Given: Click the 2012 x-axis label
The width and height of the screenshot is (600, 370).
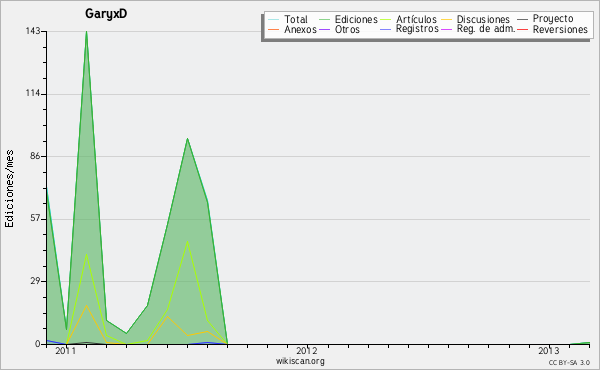Looking at the screenshot, I should click(x=307, y=351).
